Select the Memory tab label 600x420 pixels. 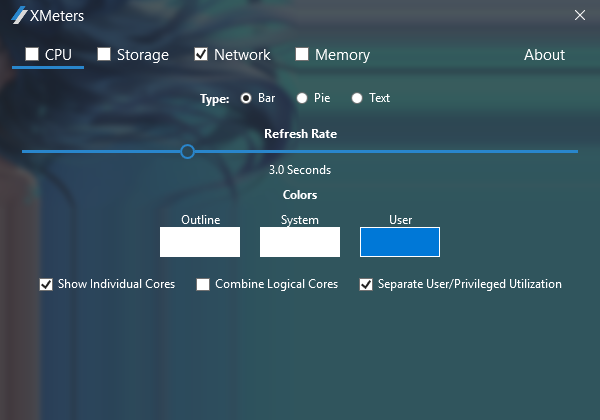(x=342, y=55)
